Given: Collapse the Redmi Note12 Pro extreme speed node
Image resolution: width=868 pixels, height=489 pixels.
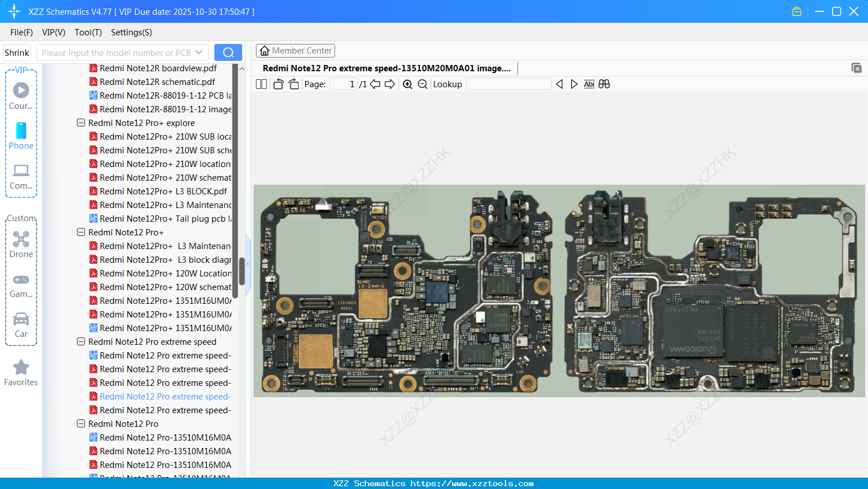Looking at the screenshot, I should (80, 341).
